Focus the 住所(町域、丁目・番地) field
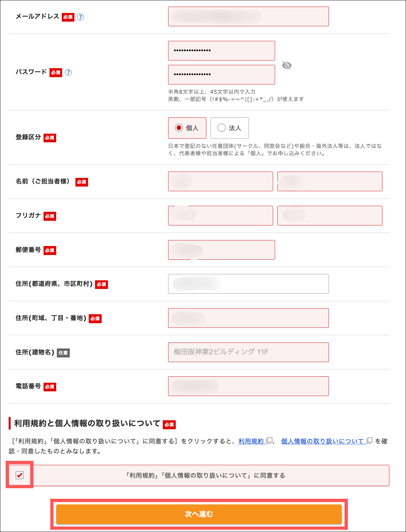Image resolution: width=406 pixels, height=532 pixels. 248,318
